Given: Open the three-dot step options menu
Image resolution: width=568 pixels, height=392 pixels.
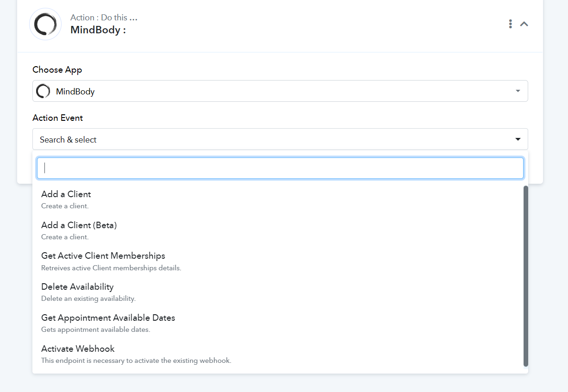Looking at the screenshot, I should pos(510,24).
